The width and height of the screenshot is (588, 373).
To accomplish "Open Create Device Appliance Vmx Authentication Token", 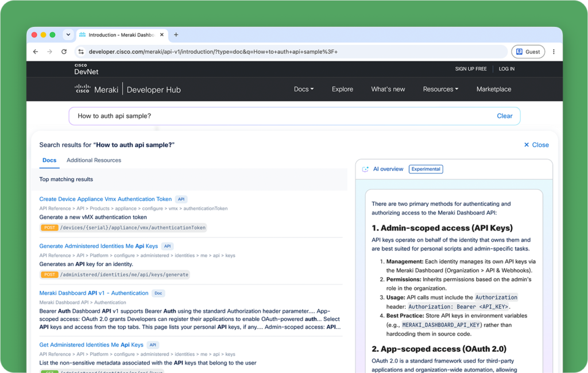I will click(106, 199).
